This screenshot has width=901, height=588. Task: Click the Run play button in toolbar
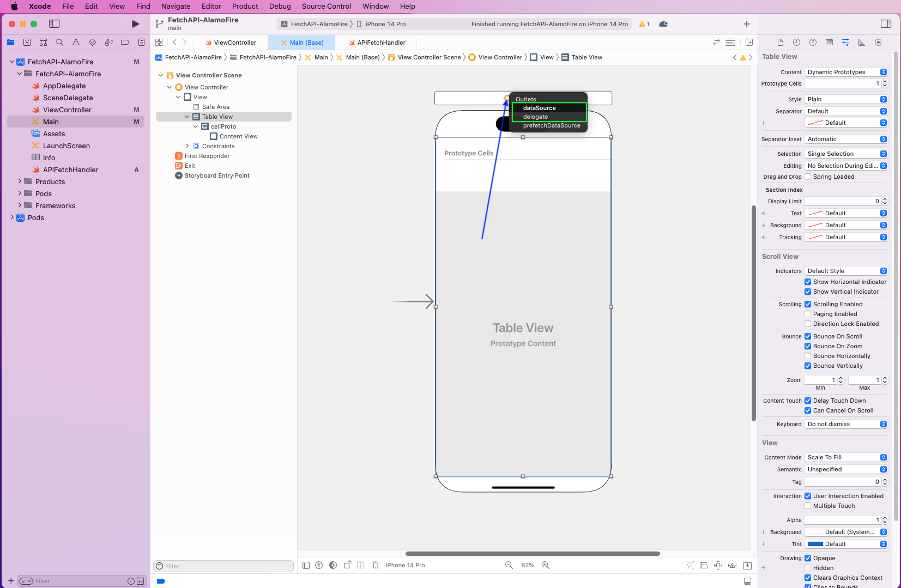click(136, 24)
